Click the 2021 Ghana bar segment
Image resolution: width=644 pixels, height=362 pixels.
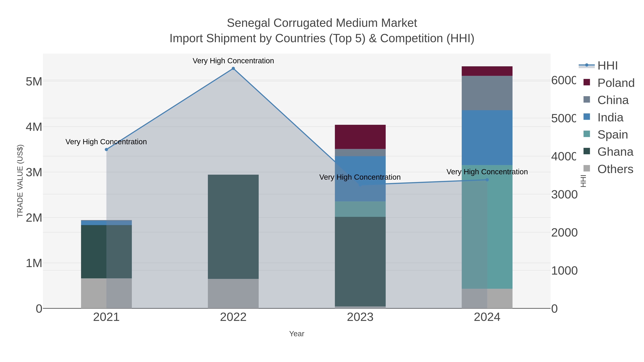tap(106, 252)
